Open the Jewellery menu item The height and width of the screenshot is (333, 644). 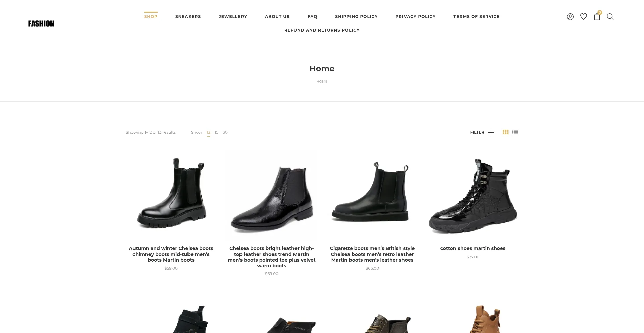(x=233, y=16)
